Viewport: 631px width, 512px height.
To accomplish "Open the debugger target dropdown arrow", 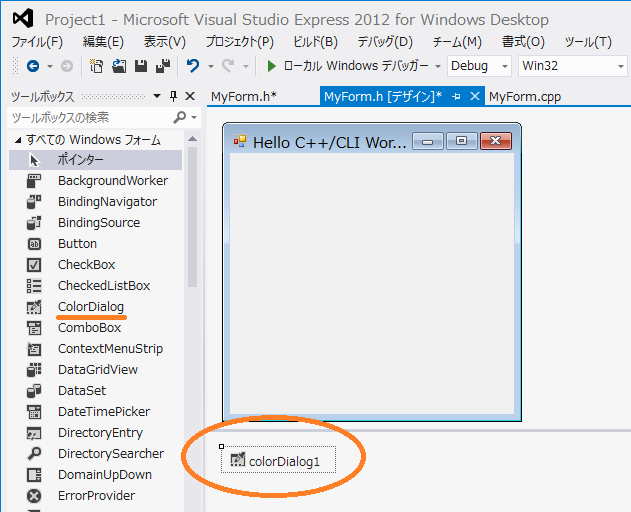I will pos(438,66).
